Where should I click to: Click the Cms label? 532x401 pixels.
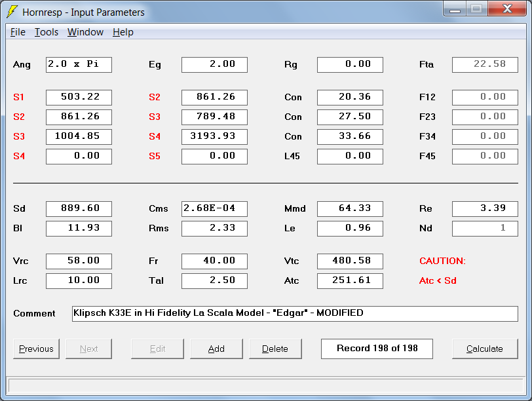click(x=158, y=208)
